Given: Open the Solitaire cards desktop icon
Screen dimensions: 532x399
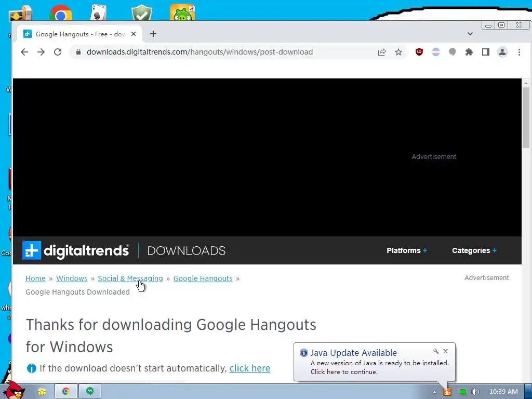Looking at the screenshot, I should (x=98, y=13).
